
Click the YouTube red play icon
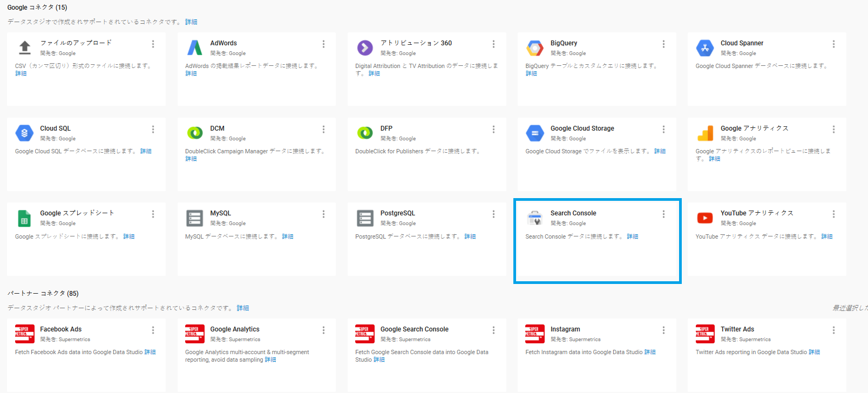[705, 218]
